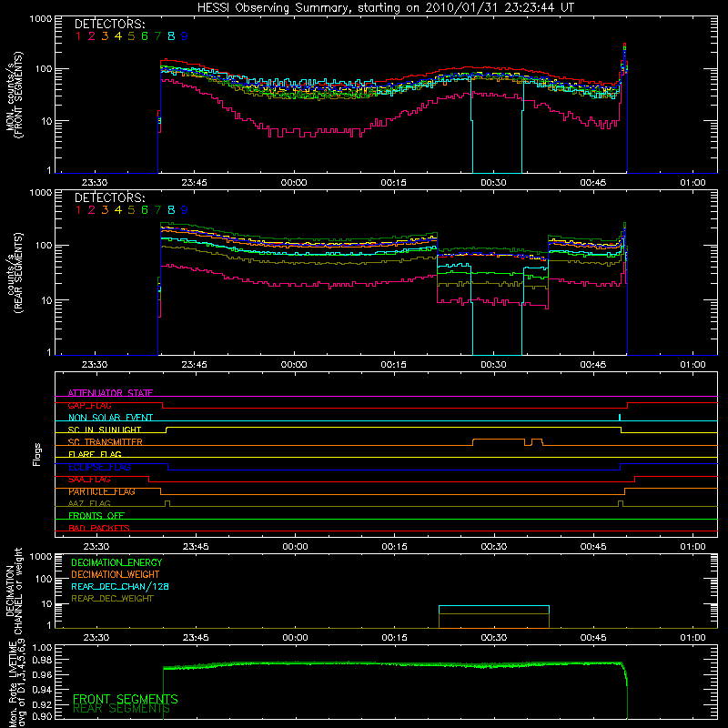Click the SC_IN_SUNLIGHT flag label
The image size is (728, 728).
[x=105, y=430]
